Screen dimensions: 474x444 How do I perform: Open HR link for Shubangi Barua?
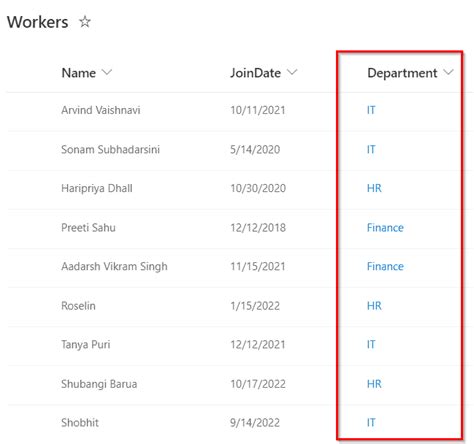(374, 384)
